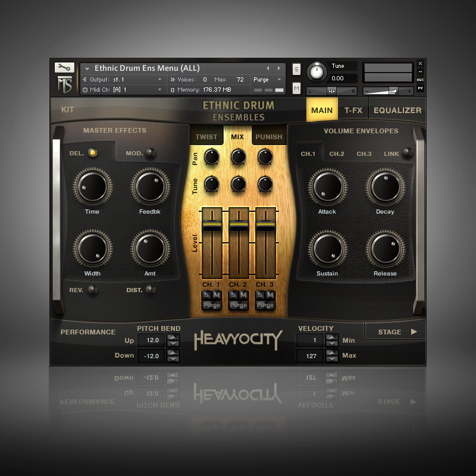The image size is (476, 476).
Task: Toggle the AUX button
Action: coord(420,80)
